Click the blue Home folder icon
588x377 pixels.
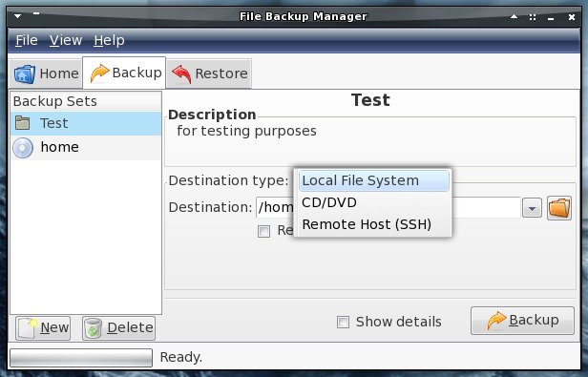click(x=25, y=73)
